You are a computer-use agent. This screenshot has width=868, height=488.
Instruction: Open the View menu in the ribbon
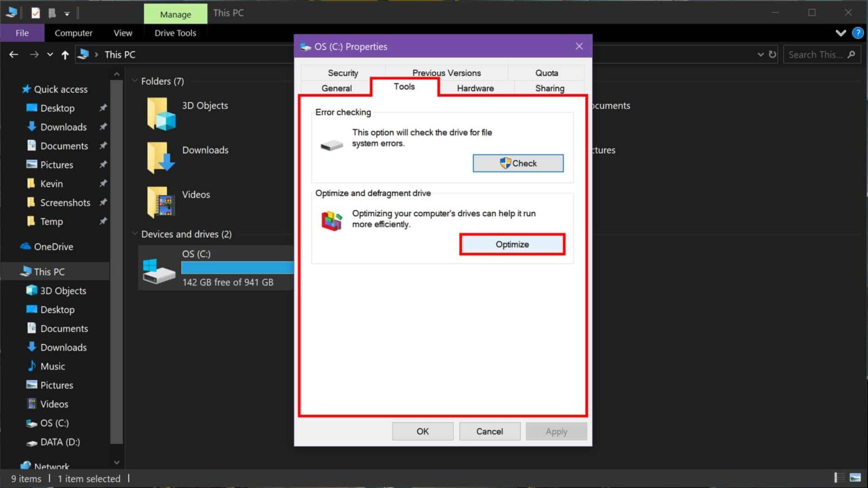pyautogui.click(x=123, y=33)
